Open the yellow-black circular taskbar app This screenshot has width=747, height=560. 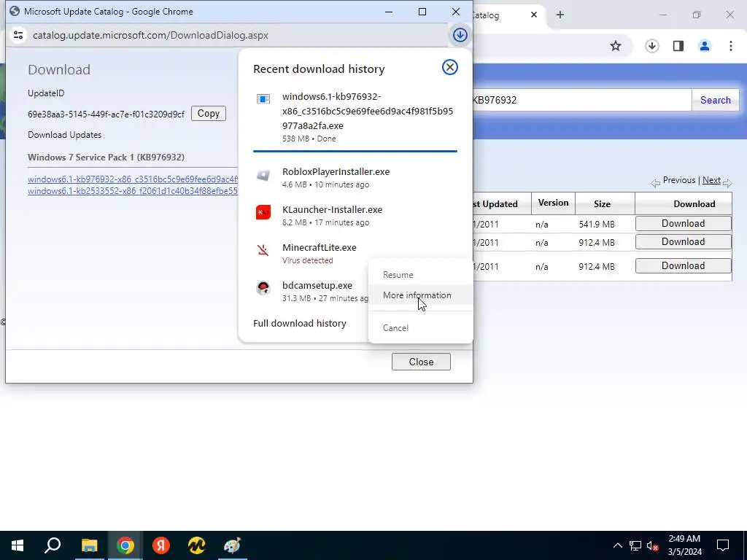tap(196, 545)
